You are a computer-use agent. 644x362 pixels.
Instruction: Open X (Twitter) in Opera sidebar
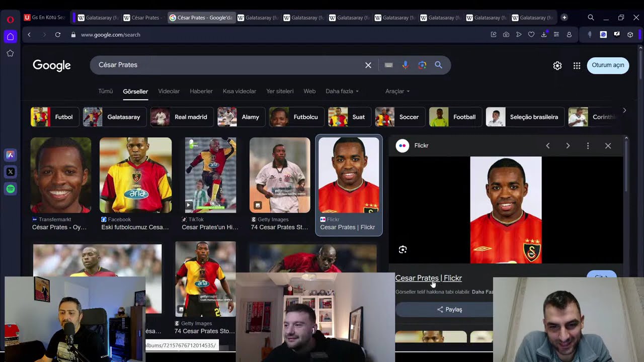10,172
